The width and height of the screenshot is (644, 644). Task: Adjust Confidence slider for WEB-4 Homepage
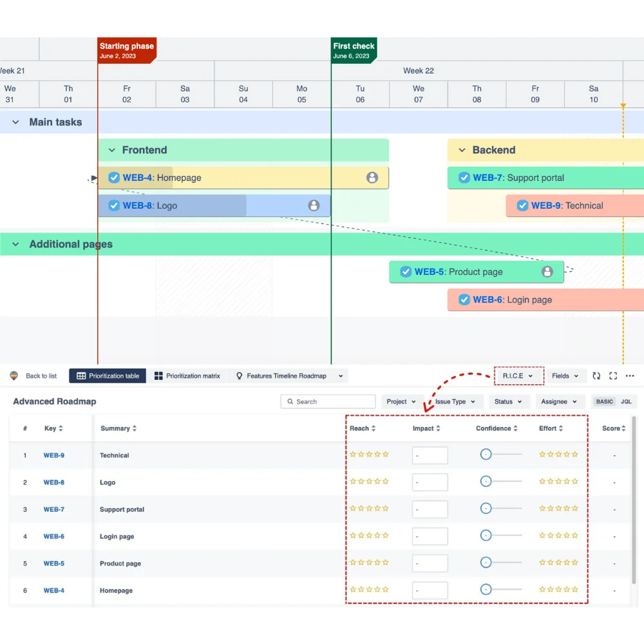pyautogui.click(x=486, y=589)
